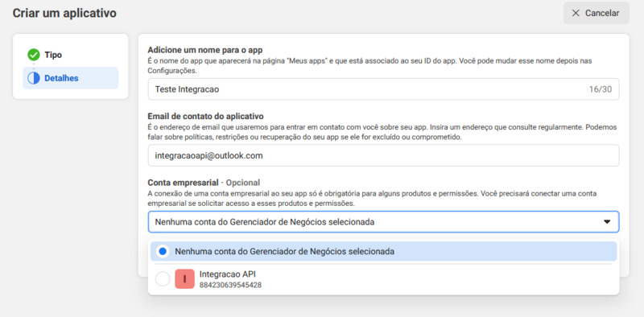
Task: Click the 'Email de contato do aplicativo' label
Action: pyautogui.click(x=205, y=116)
